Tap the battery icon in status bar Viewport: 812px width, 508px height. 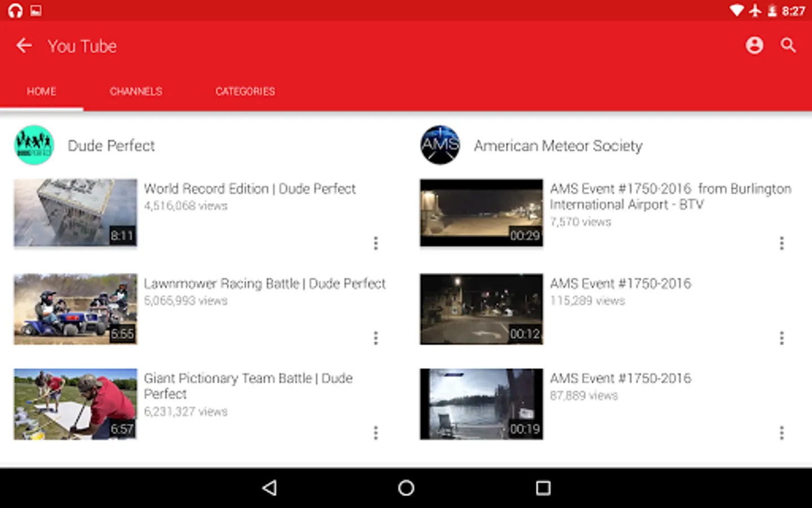click(772, 11)
